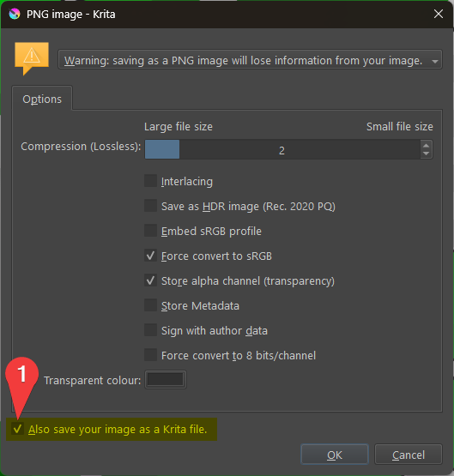This screenshot has height=476, width=454.
Task: Select the Options tab
Action: 42,99
